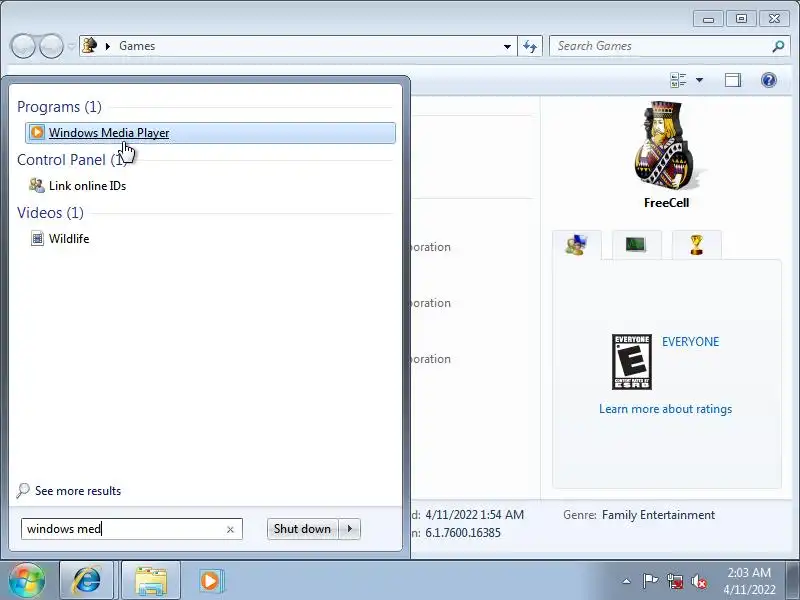Open the Games window help icon
The width and height of the screenshot is (800, 600).
pyautogui.click(x=769, y=80)
